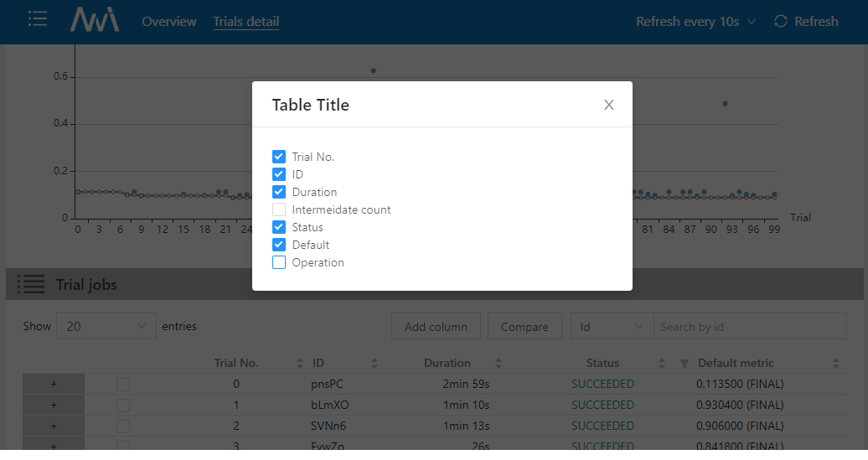
Task: Select the Trials detail tab
Action: click(246, 22)
